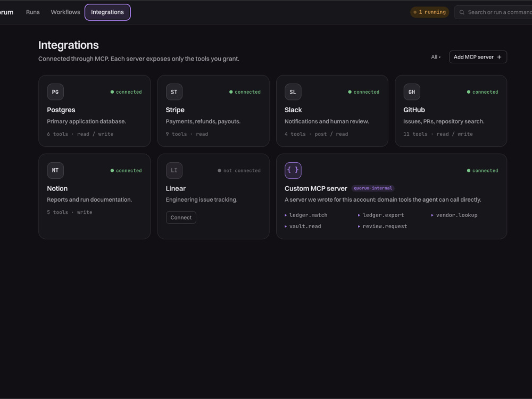This screenshot has height=399, width=532.
Task: Click Linear not connected status
Action: coord(239,171)
